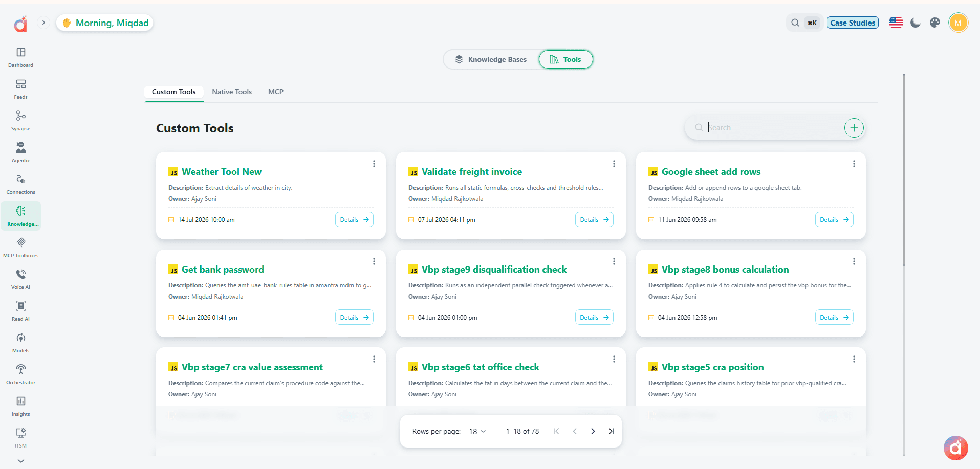Screen dimensions: 980x469
Task: Open options menu for Vbp stage5 cra position
Action: click(854, 359)
